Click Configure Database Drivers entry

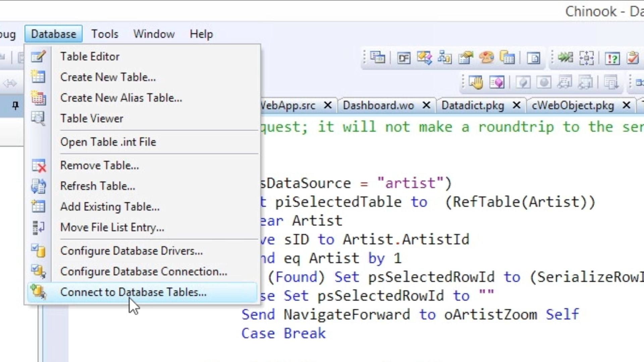coord(131,251)
